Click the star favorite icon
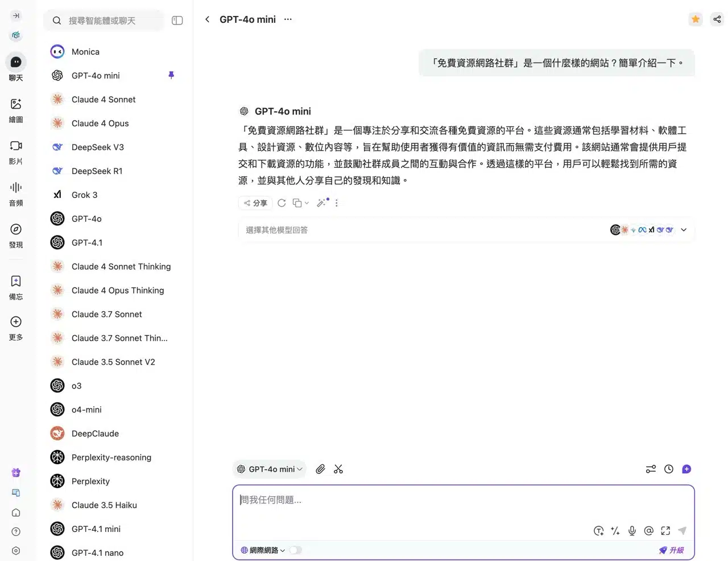 click(695, 19)
